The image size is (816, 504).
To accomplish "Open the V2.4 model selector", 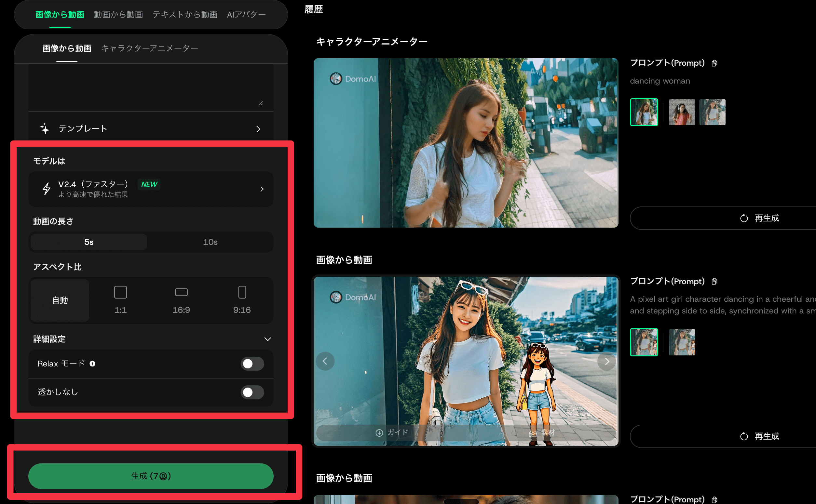I will coord(151,189).
